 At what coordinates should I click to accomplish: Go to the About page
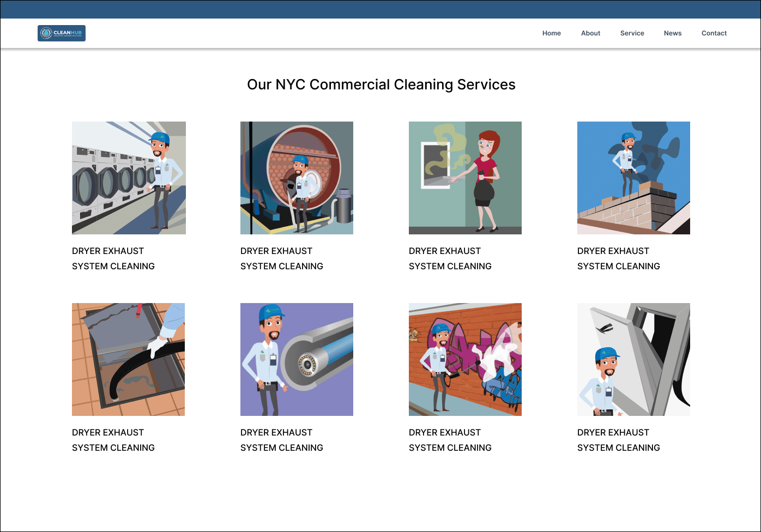pyautogui.click(x=590, y=33)
